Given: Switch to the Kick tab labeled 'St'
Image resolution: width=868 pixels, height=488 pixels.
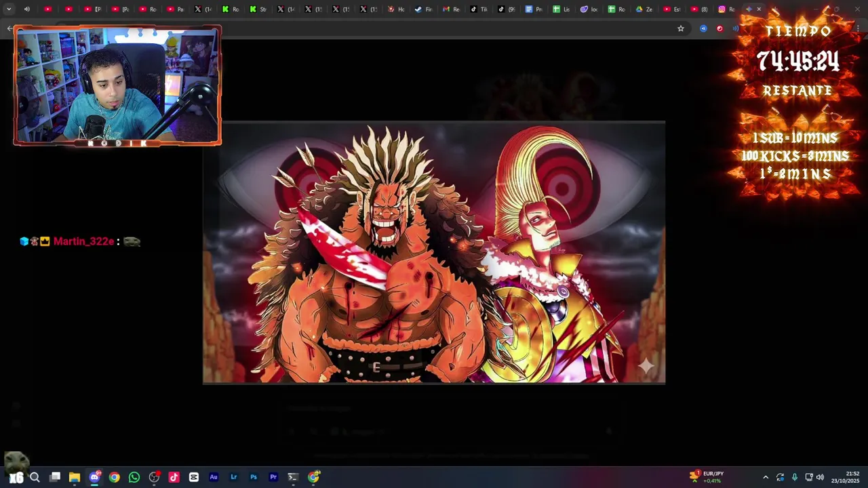Looking at the screenshot, I should 258,9.
